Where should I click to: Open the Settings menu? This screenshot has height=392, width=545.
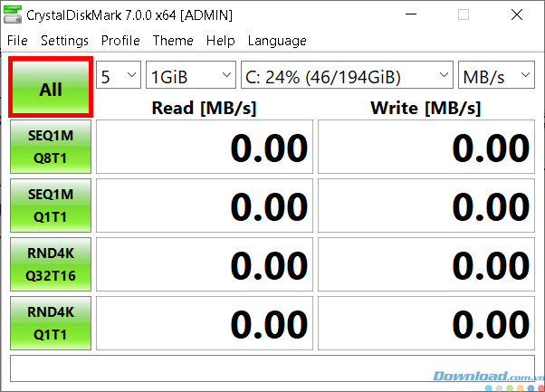[64, 41]
